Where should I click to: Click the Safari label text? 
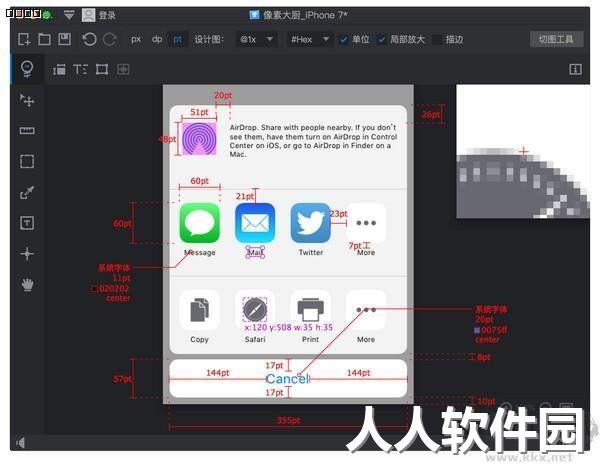tap(255, 339)
